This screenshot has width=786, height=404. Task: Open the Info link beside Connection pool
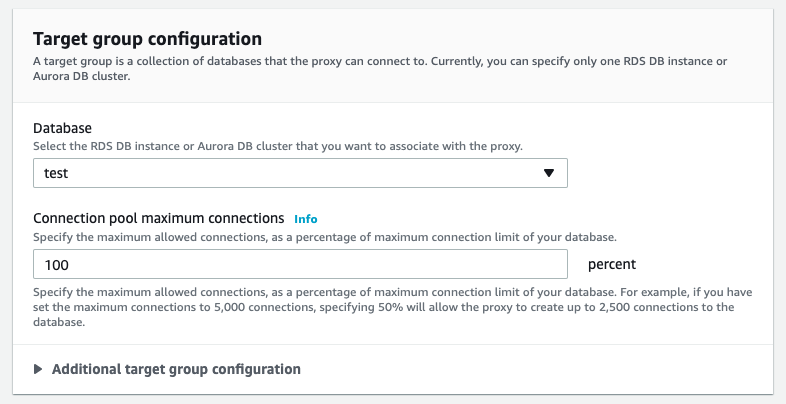click(306, 218)
